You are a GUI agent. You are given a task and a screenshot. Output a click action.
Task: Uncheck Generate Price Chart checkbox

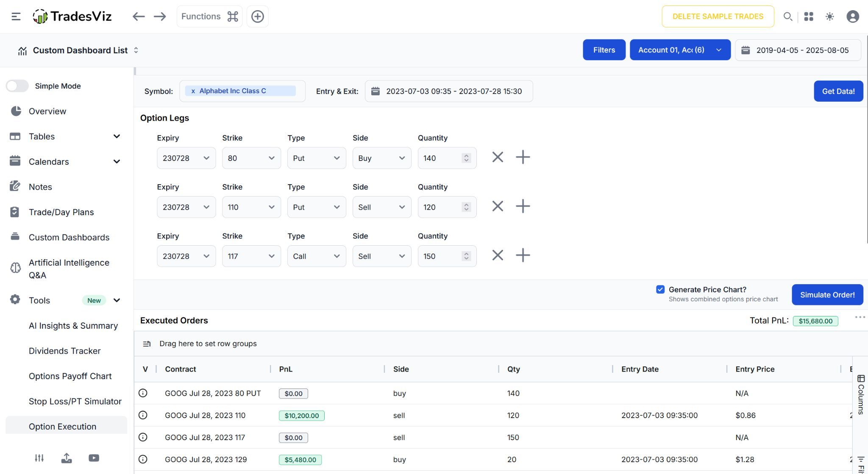click(x=660, y=289)
